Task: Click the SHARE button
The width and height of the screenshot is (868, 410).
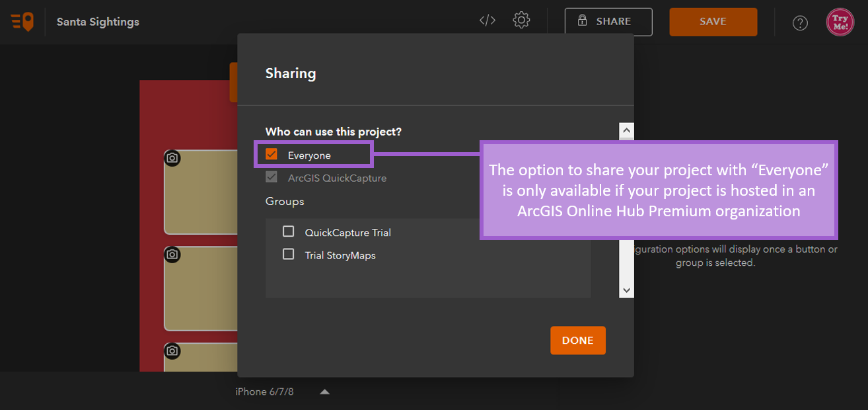Action: pos(608,22)
